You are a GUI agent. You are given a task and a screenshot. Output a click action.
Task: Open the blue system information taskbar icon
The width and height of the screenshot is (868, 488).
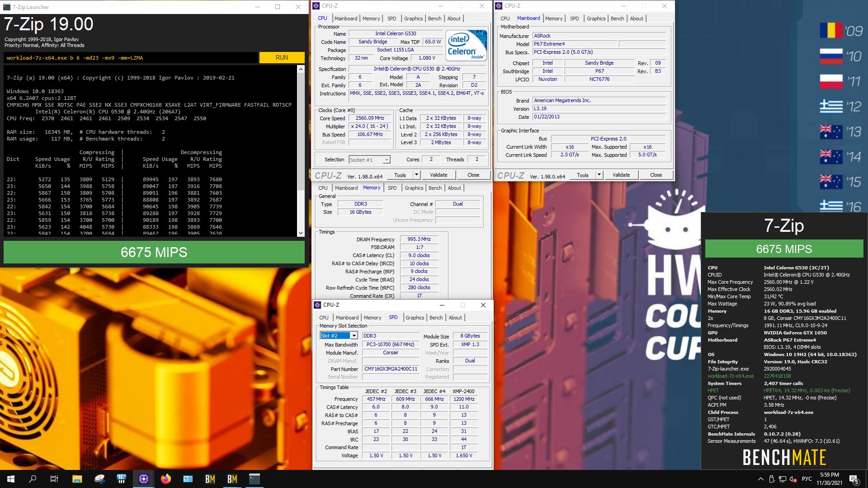click(188, 479)
